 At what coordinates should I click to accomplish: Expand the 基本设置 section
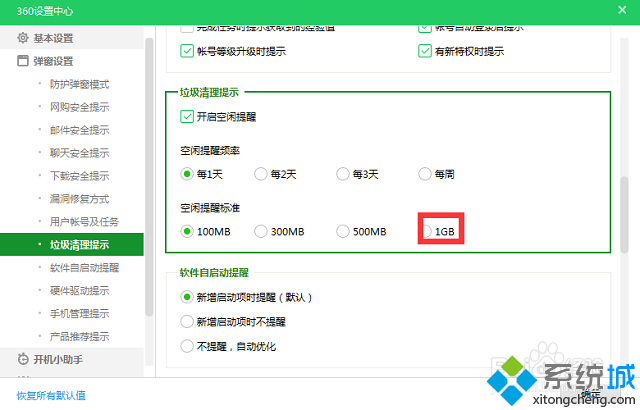(54, 39)
